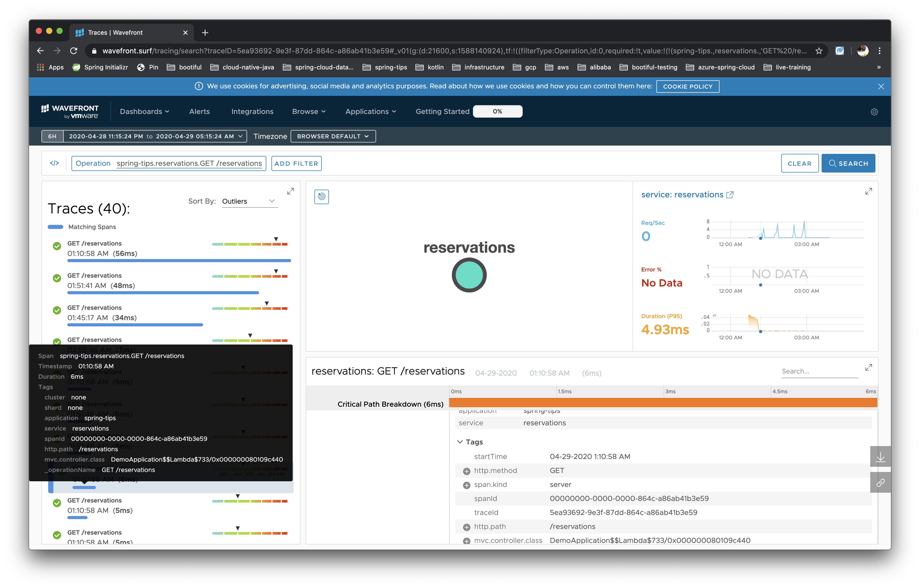Viewport: 920px width, 588px height.
Task: Click the service map reset icon
Action: (x=321, y=196)
